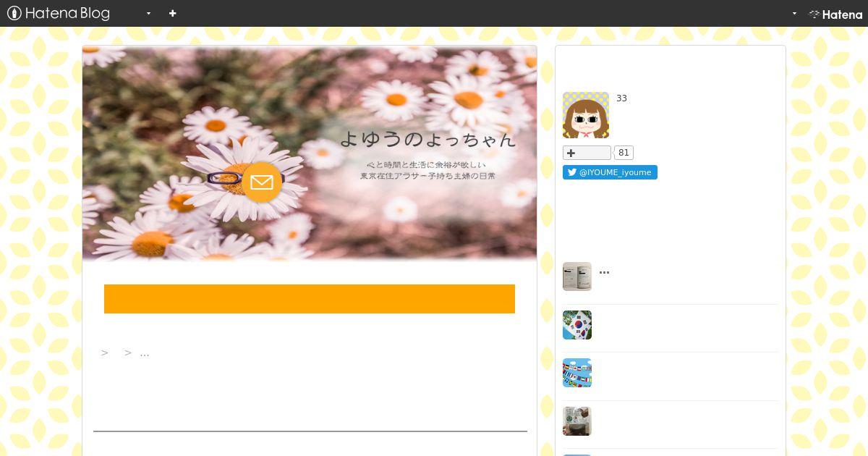Image resolution: width=868 pixels, height=456 pixels.
Task: Click the subscriber count 81
Action: click(x=624, y=153)
